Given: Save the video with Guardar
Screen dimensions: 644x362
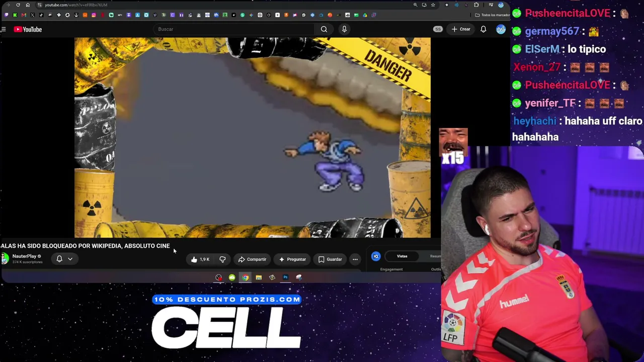Looking at the screenshot, I should 330,259.
